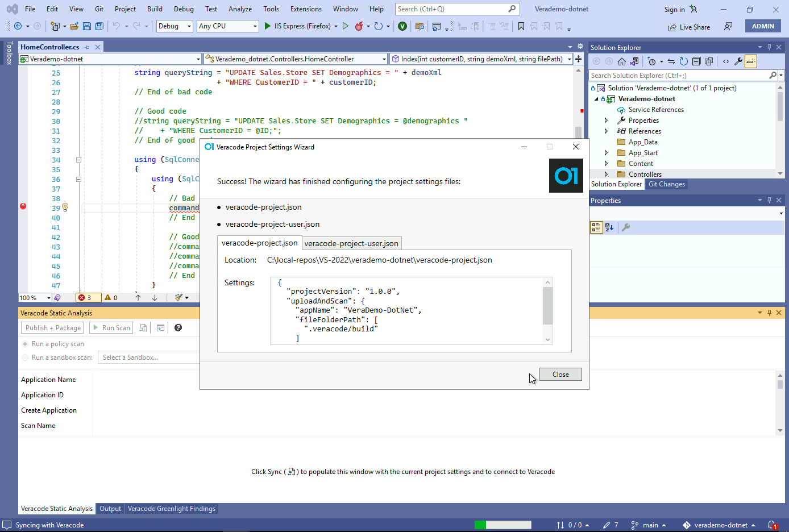Screen dimensions: 789x532
Task: Open the Analyze menu
Action: pos(240,9)
